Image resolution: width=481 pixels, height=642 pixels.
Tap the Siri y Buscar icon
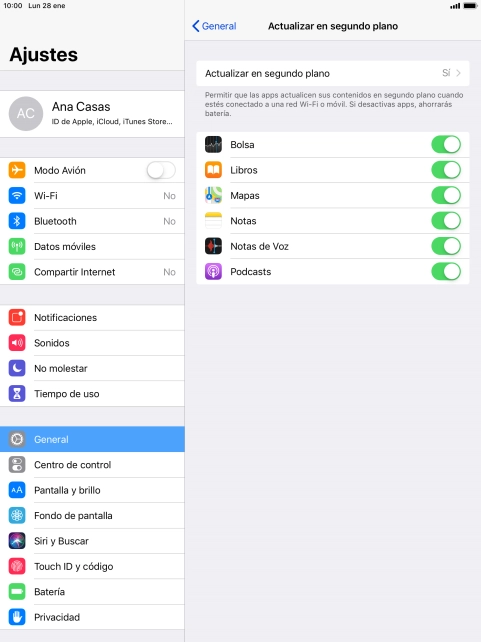[17, 541]
